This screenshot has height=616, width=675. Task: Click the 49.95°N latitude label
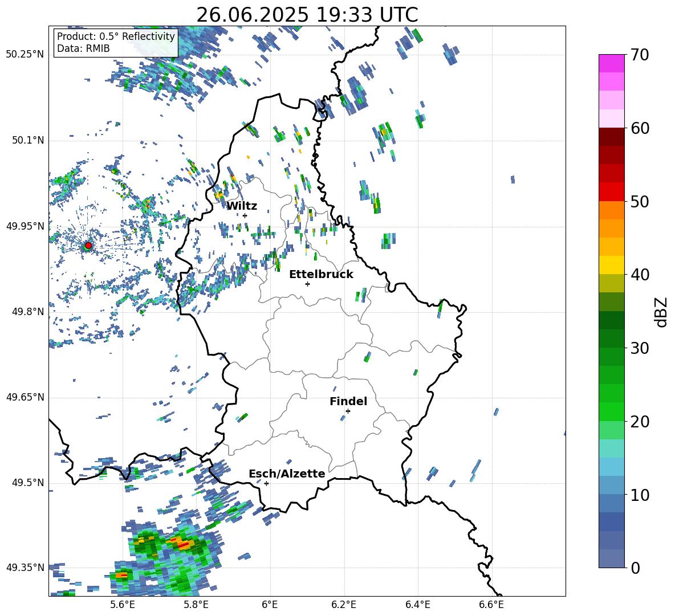pyautogui.click(x=26, y=226)
